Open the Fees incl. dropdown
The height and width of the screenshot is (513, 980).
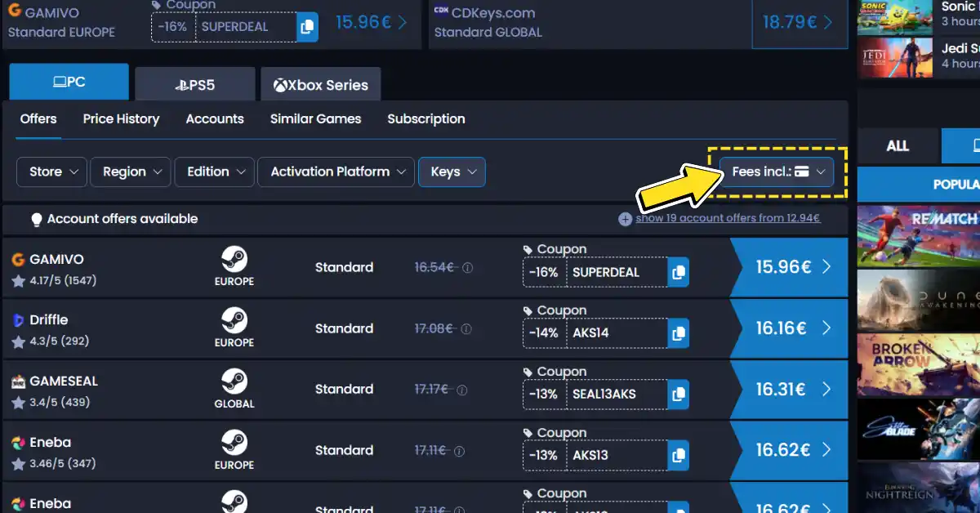[x=777, y=172]
